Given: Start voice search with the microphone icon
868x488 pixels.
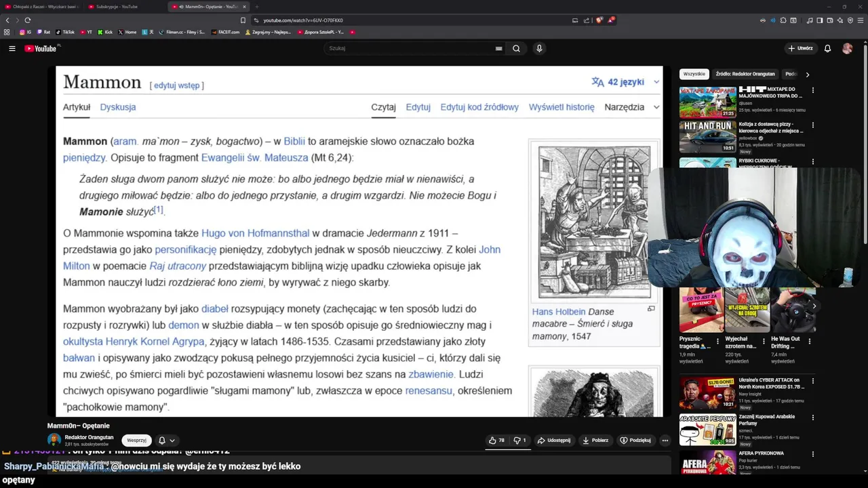Looking at the screenshot, I should coord(539,48).
